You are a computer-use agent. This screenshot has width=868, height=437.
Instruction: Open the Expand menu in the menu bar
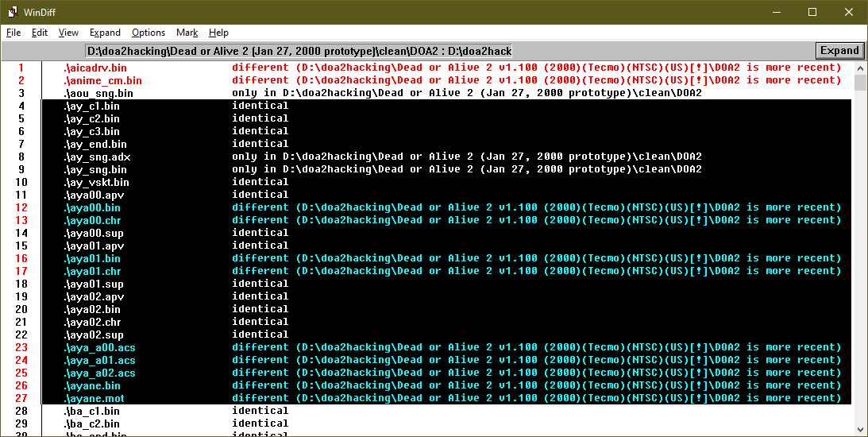click(x=105, y=33)
